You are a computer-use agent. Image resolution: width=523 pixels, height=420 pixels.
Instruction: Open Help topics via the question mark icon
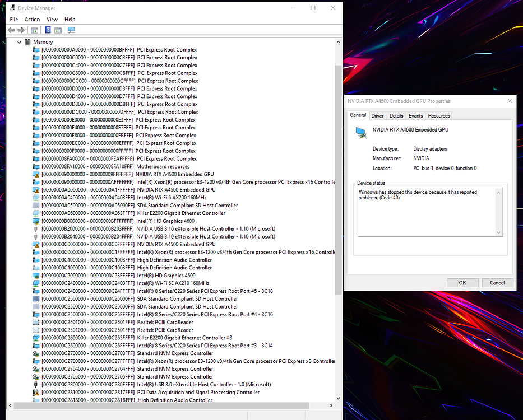[x=48, y=30]
